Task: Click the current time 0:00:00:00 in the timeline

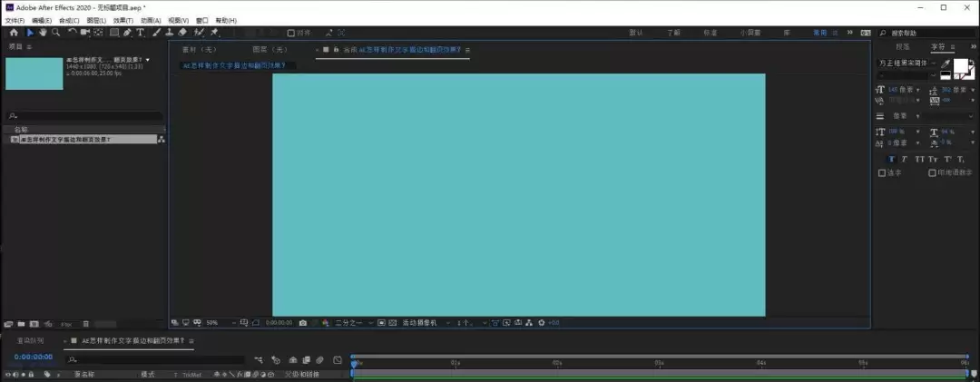Action: tap(34, 358)
